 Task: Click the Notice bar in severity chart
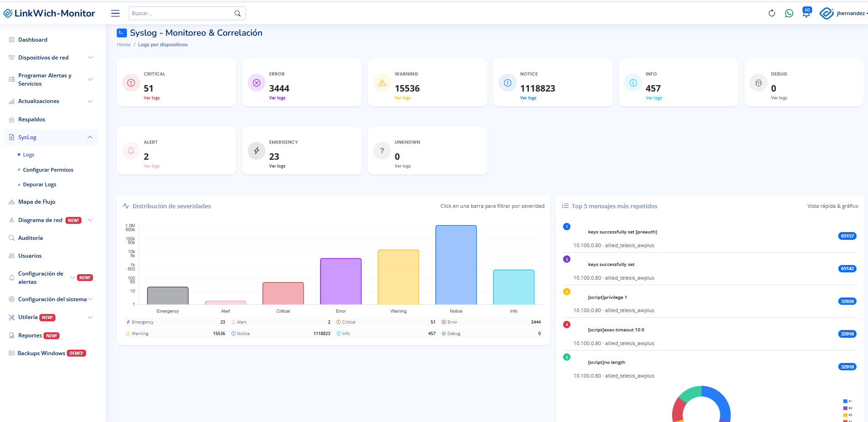456,265
